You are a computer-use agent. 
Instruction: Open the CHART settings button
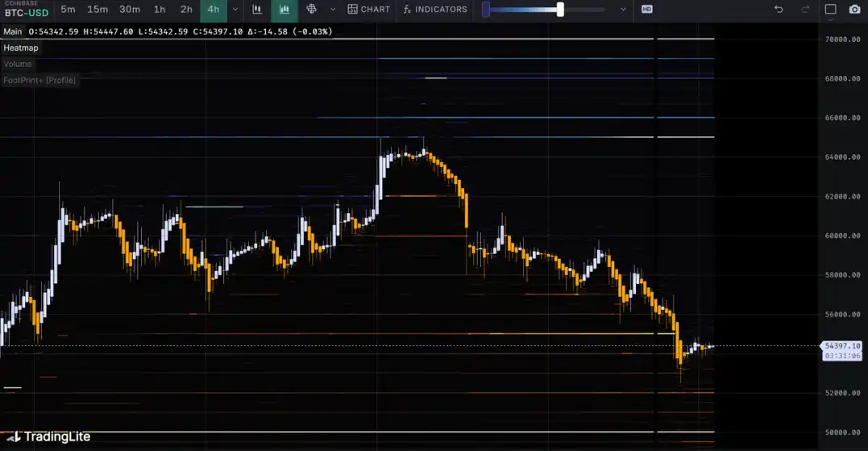368,10
